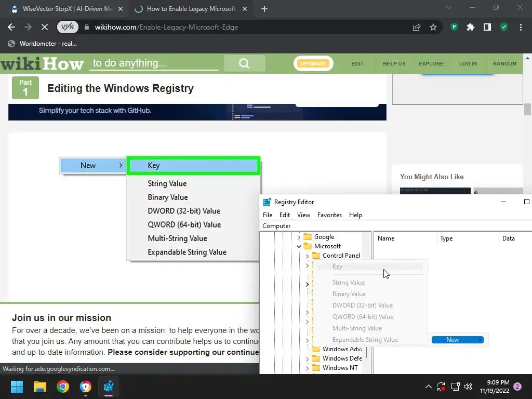Open File Explorer from the taskbar
This screenshot has width=532, height=399.
pyautogui.click(x=39, y=387)
